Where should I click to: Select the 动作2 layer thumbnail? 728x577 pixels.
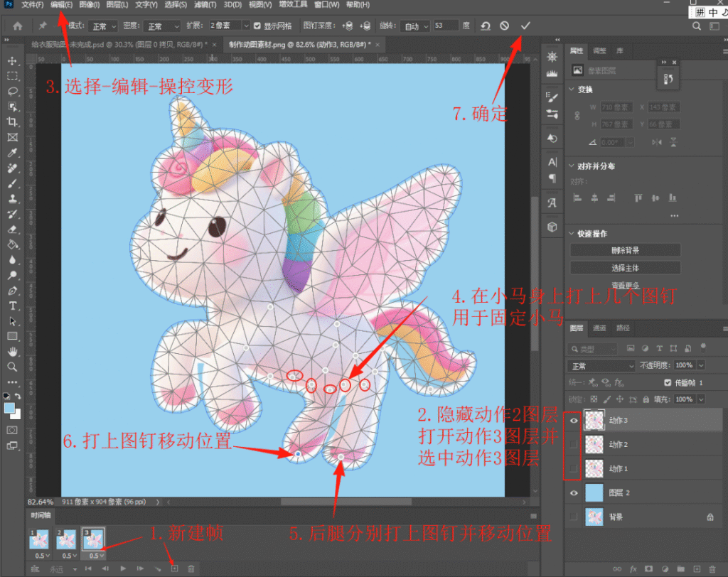[594, 445]
